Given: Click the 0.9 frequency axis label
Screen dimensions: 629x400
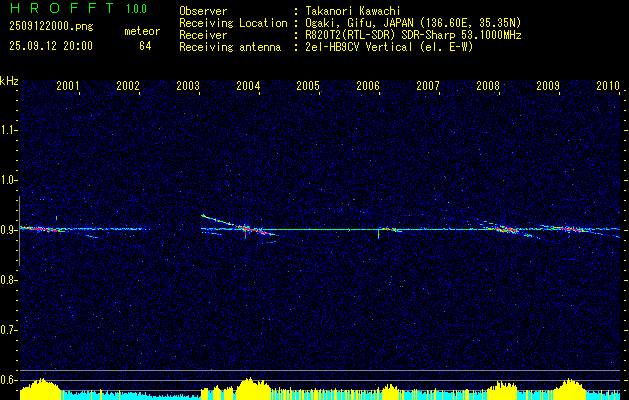Looking at the screenshot, I should click(x=8, y=230).
